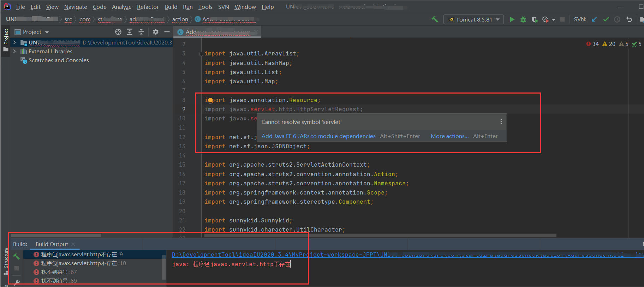The image size is (644, 287).
Task: Expand the root project folder node
Action: pyautogui.click(x=14, y=42)
